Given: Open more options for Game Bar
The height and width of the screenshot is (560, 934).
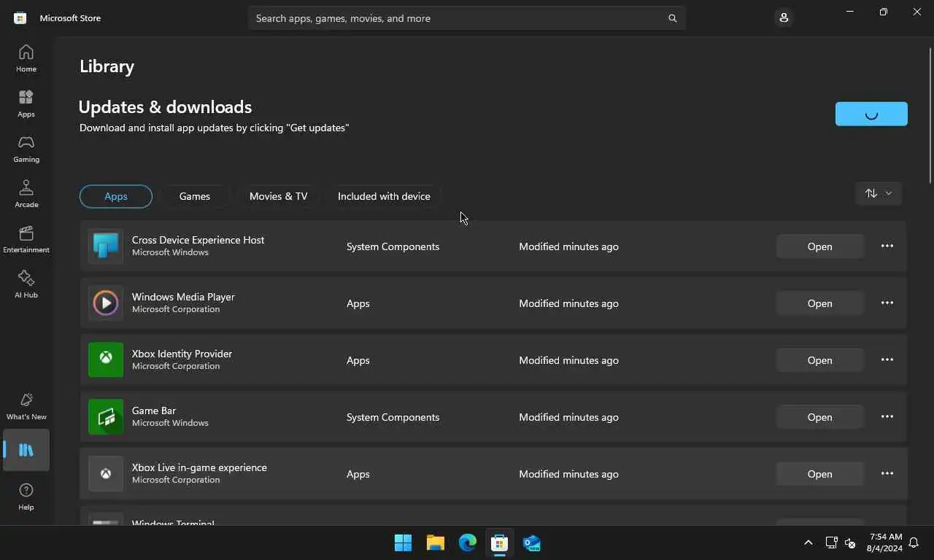Looking at the screenshot, I should 887,417.
